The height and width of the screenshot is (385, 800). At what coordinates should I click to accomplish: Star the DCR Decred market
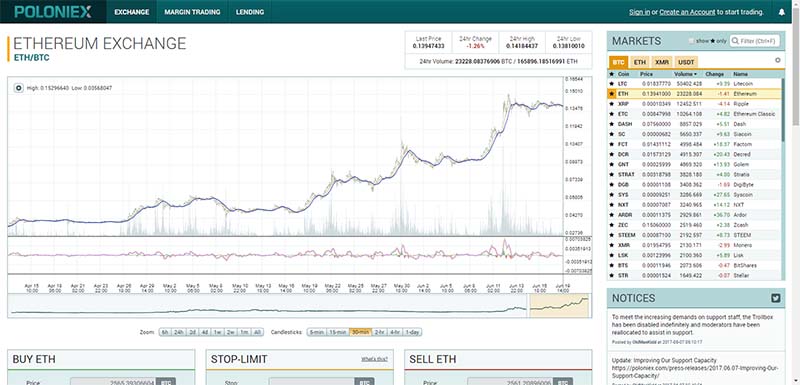click(x=611, y=155)
